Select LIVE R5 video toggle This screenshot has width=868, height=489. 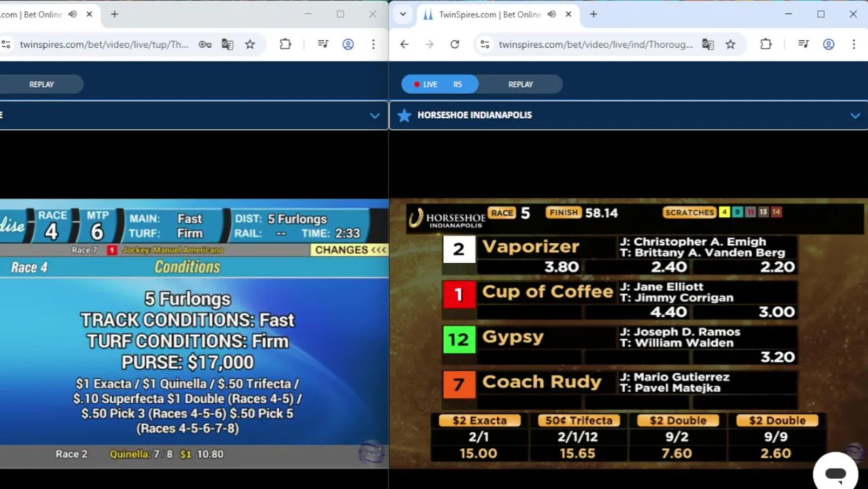pyautogui.click(x=439, y=84)
